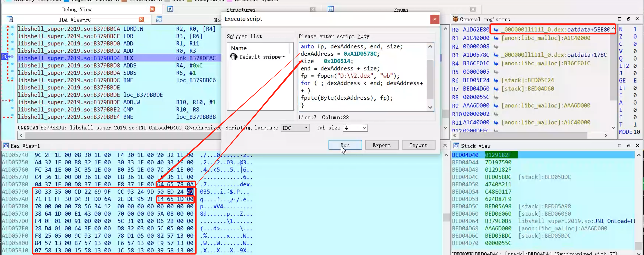644x255 pixels.
Task: Jump via R1 register arrow icon
Action: point(496,38)
